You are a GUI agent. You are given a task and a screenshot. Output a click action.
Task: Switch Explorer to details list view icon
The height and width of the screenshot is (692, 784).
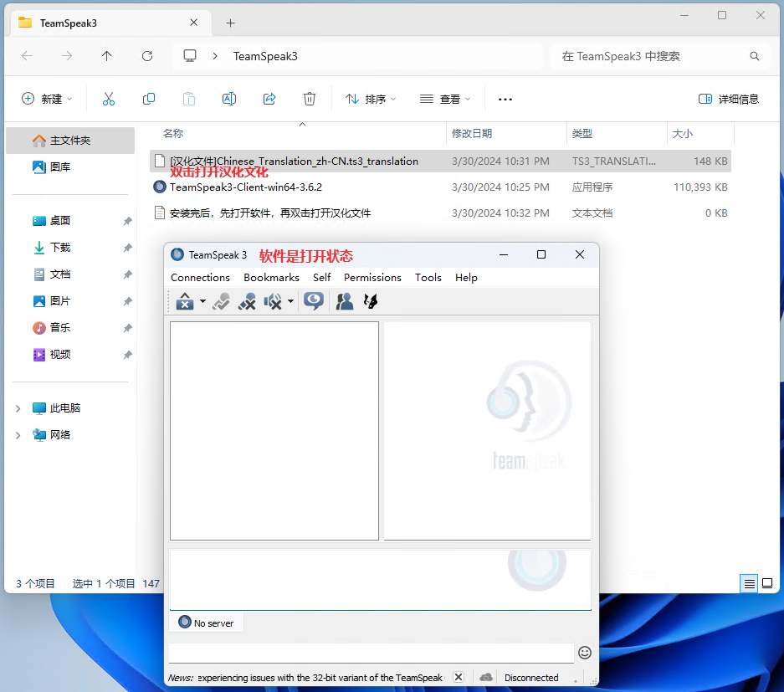(749, 583)
